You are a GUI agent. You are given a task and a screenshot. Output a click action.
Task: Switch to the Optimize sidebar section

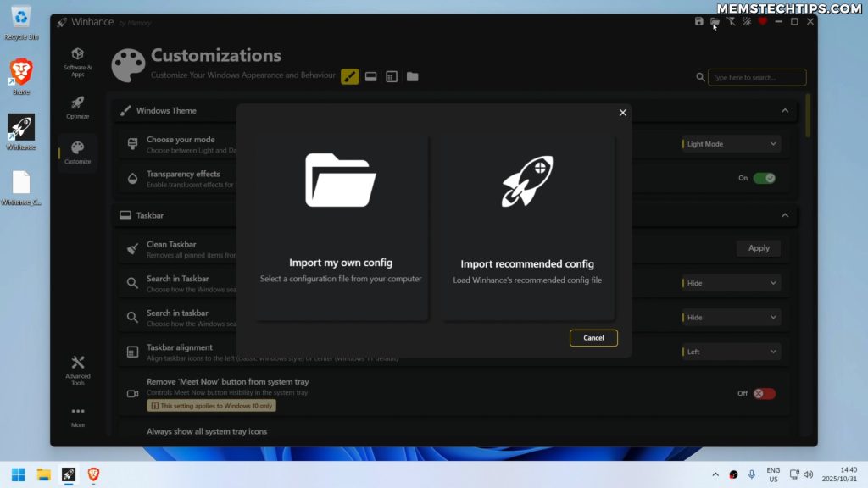point(77,106)
